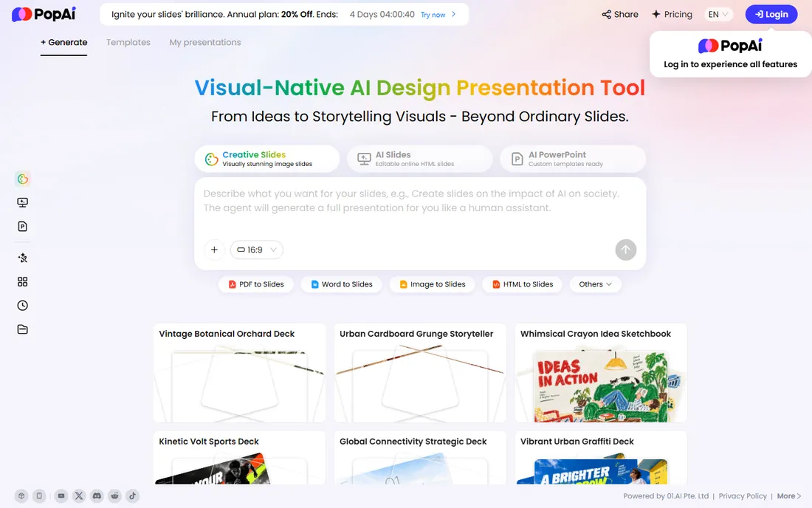Click the Login button

tap(771, 15)
